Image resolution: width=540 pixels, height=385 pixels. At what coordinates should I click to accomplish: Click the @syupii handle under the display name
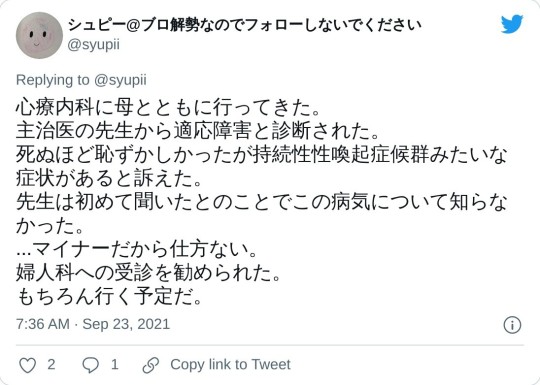click(94, 45)
